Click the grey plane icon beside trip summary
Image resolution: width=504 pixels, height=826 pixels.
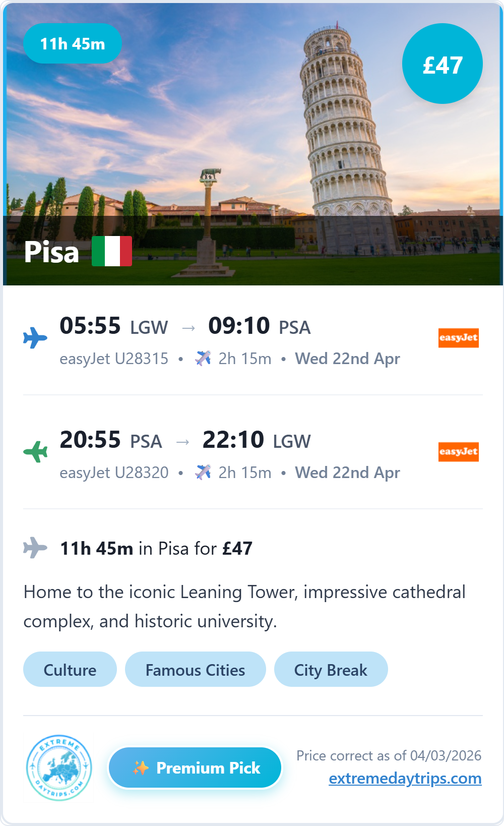tap(35, 548)
